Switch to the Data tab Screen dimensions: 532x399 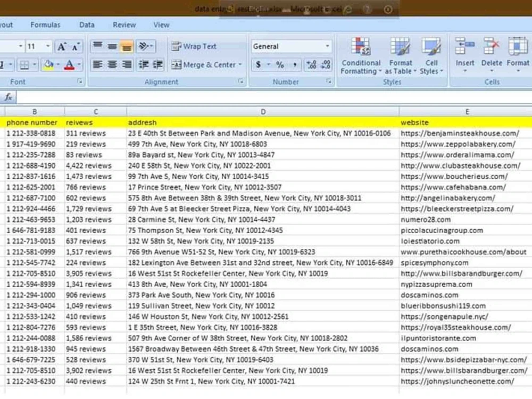pyautogui.click(x=87, y=25)
